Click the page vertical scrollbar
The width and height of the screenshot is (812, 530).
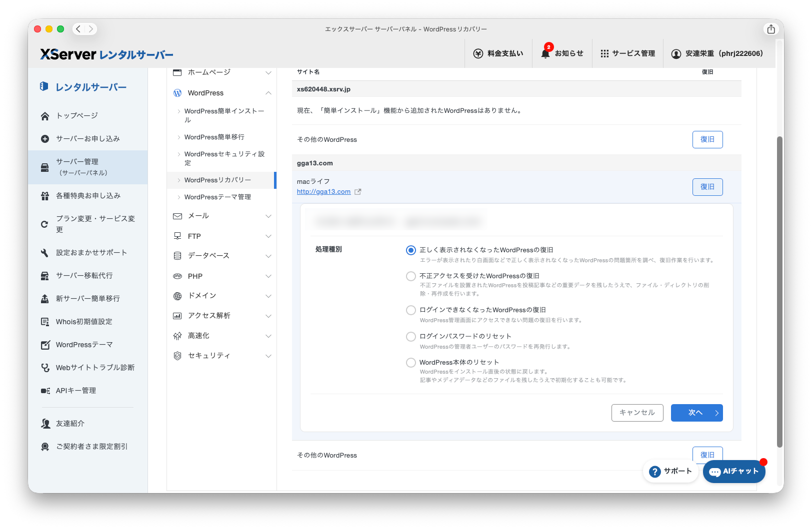tap(779, 292)
